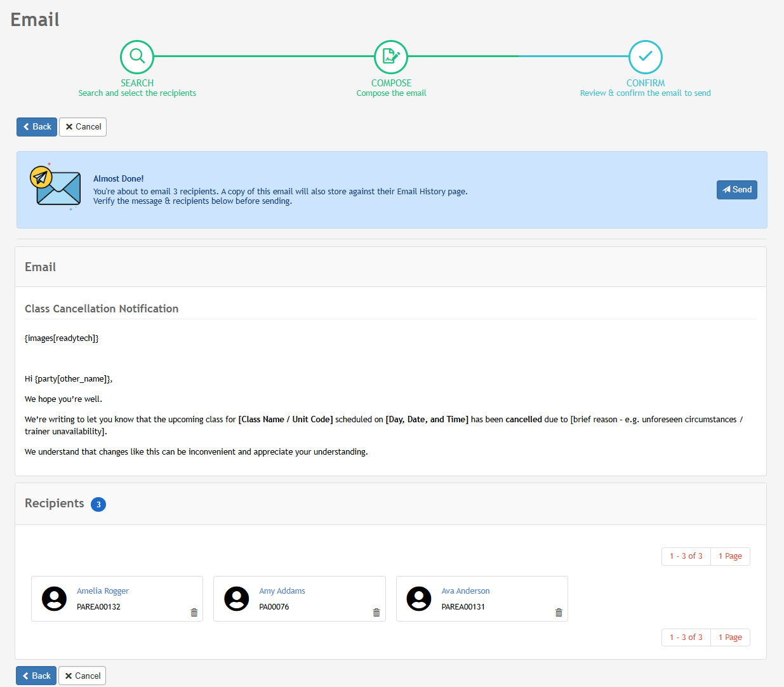Viewport: 784px width, 687px height.
Task: Click the 'SEARCH' step label
Action: coord(137,83)
